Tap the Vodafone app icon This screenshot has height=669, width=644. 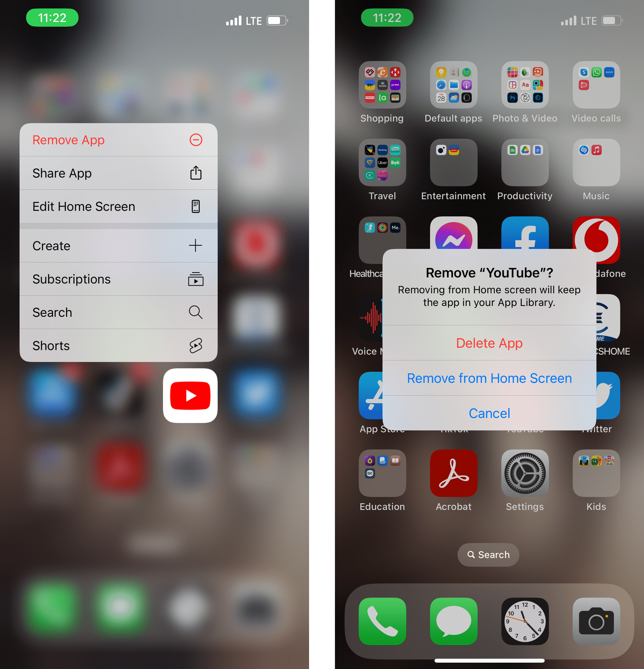[598, 239]
